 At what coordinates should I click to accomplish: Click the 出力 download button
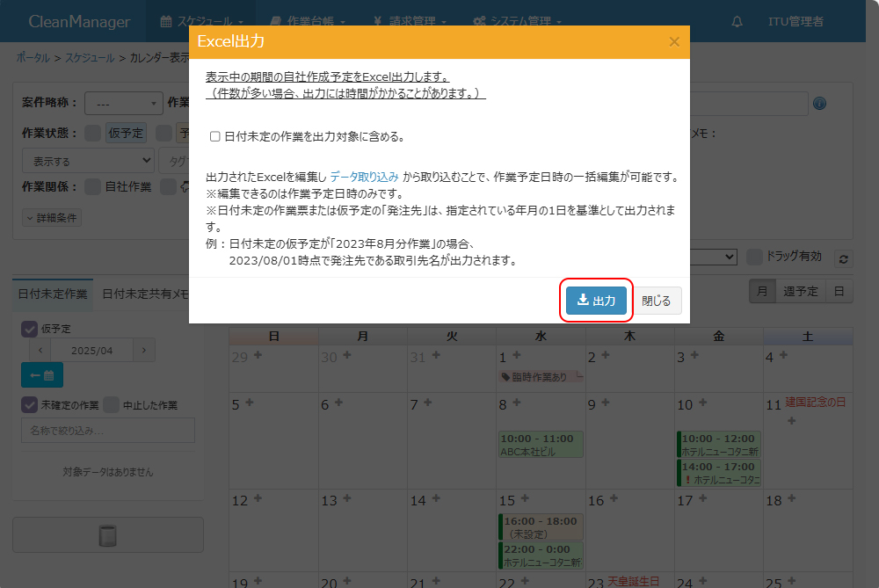(596, 301)
